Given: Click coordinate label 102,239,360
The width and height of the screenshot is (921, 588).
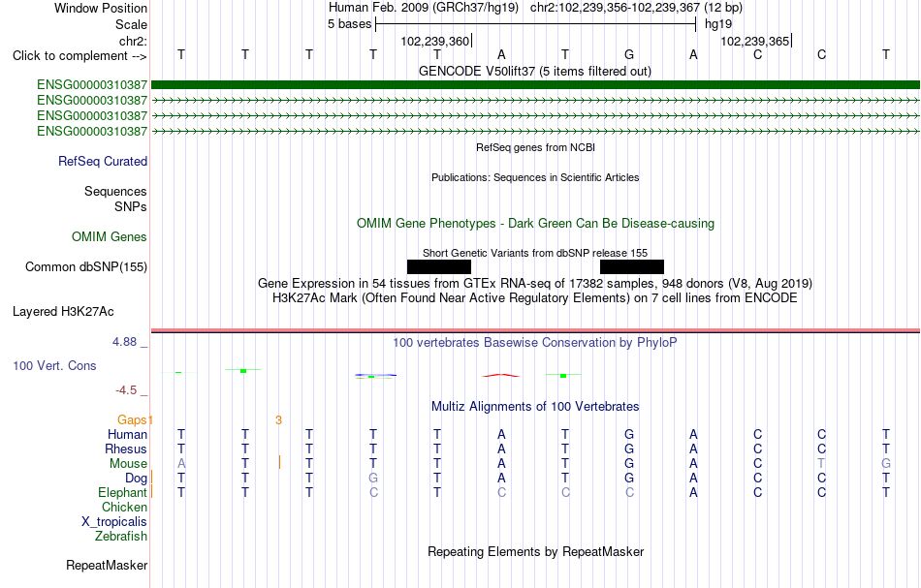Looking at the screenshot, I should 435,41.
